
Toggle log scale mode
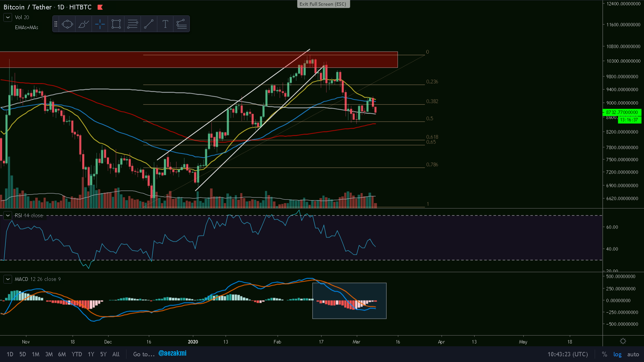coord(617,354)
